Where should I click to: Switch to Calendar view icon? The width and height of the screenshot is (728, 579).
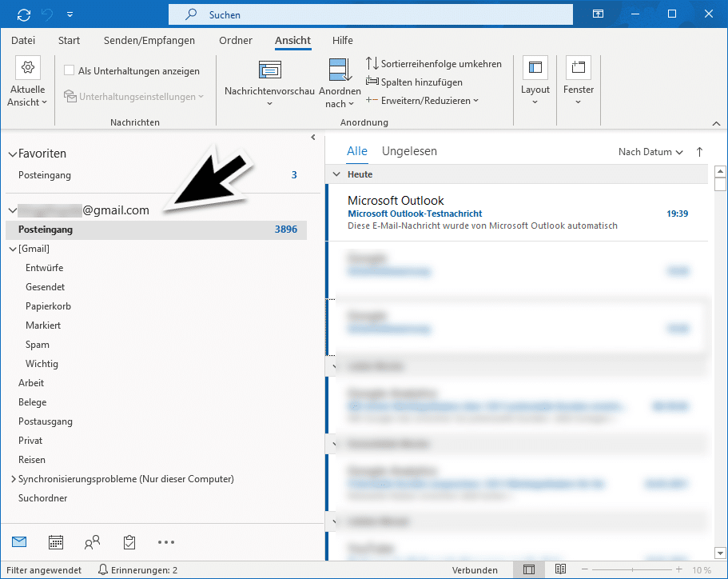[56, 542]
